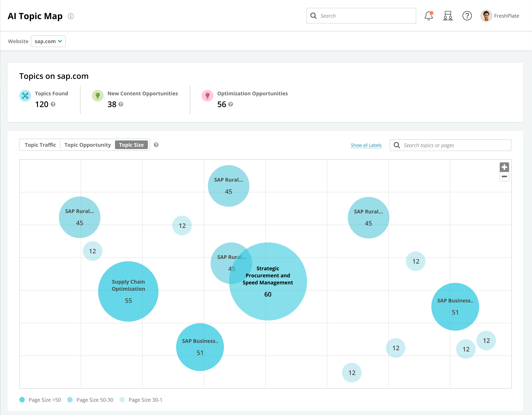Click the info icon beside AI Topic Map
This screenshot has height=415, width=532.
71,16
